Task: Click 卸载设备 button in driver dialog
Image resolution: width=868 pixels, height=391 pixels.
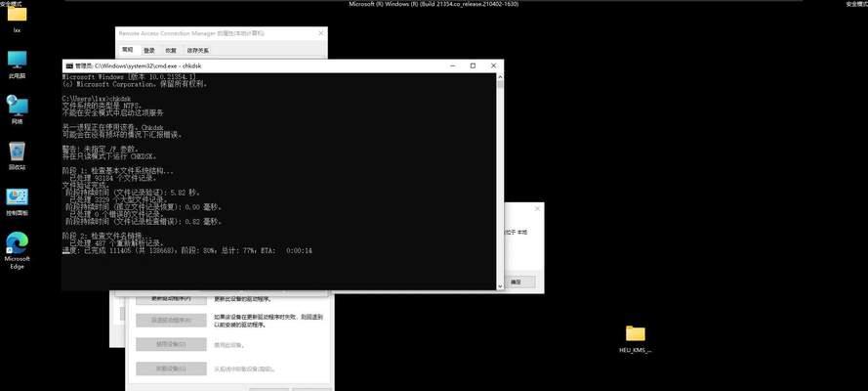Action: [171, 368]
